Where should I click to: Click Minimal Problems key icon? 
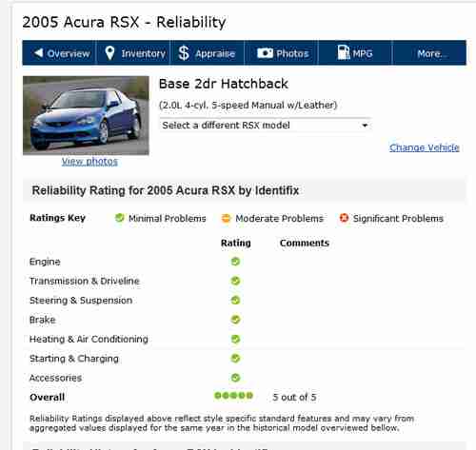coord(119,218)
